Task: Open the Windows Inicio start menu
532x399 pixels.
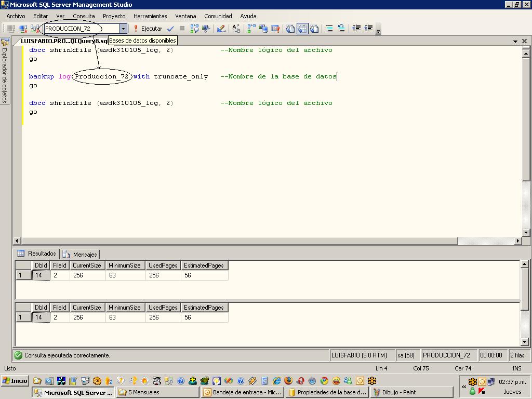Action: 15,381
